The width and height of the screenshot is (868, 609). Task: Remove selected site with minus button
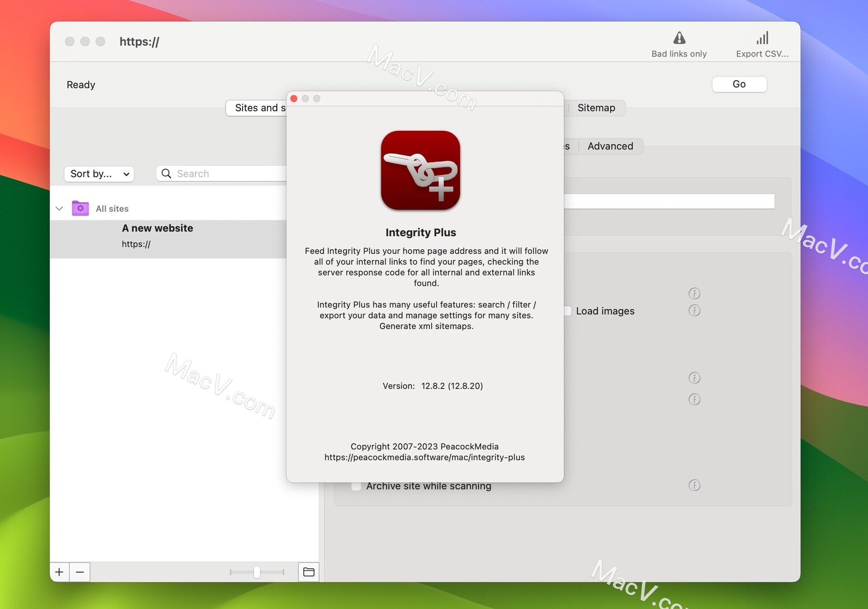80,572
